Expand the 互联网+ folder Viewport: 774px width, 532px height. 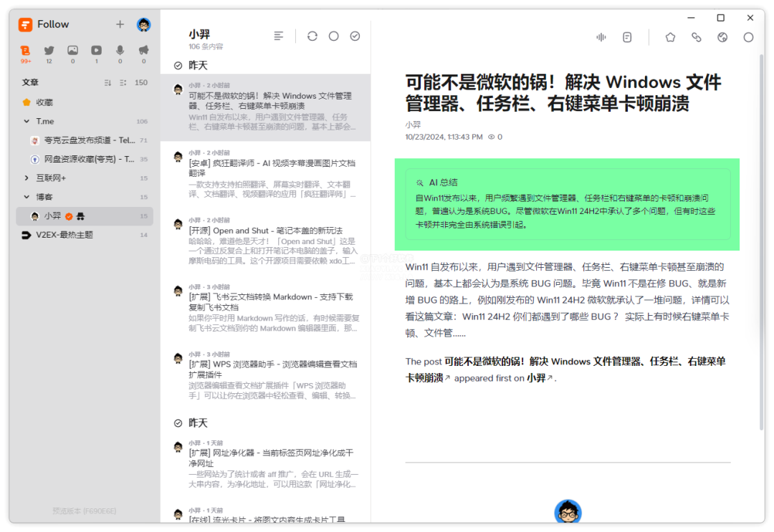(x=27, y=178)
